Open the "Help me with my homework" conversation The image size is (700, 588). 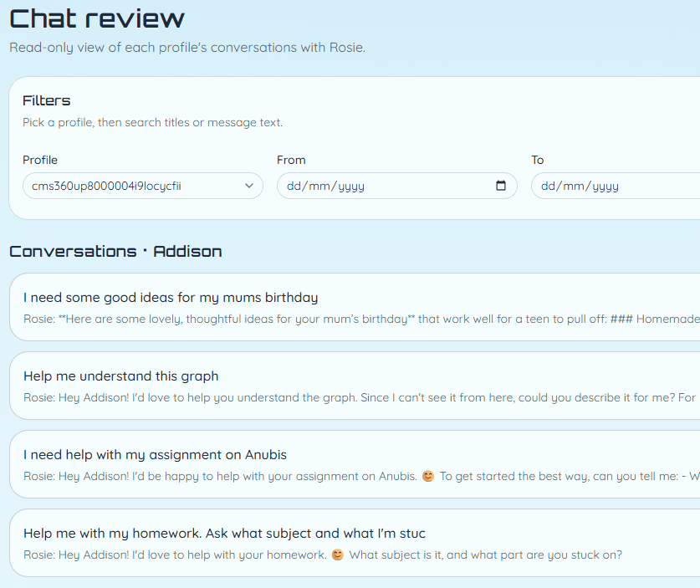[x=355, y=543]
